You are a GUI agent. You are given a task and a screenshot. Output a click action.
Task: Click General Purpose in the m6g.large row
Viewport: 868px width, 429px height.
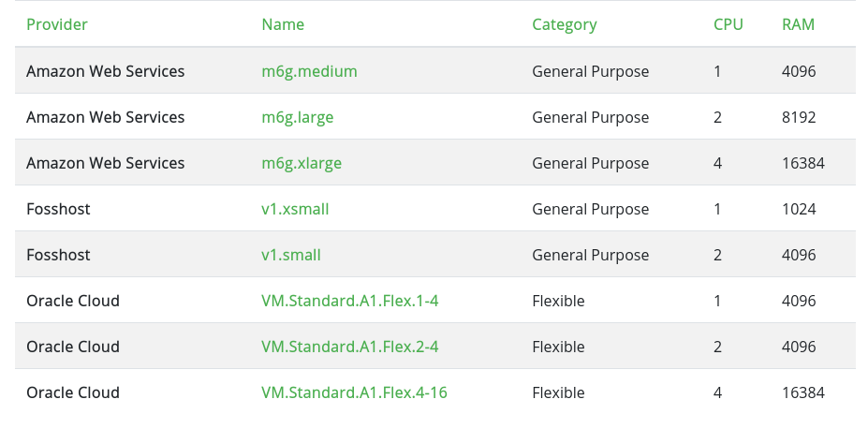tap(590, 117)
